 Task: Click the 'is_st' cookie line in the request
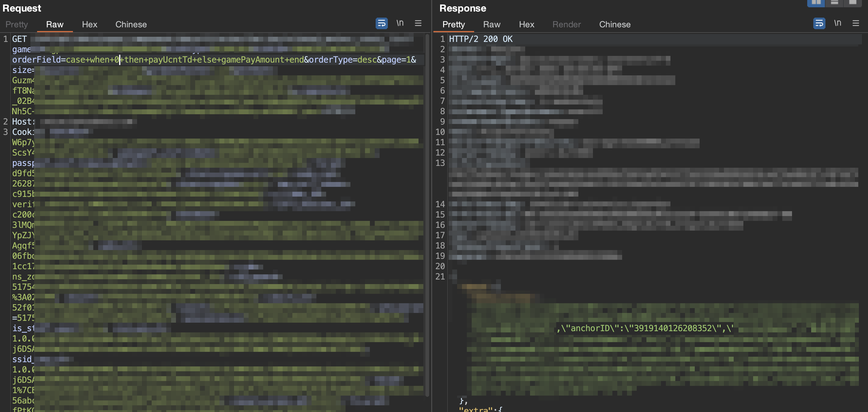(23, 328)
